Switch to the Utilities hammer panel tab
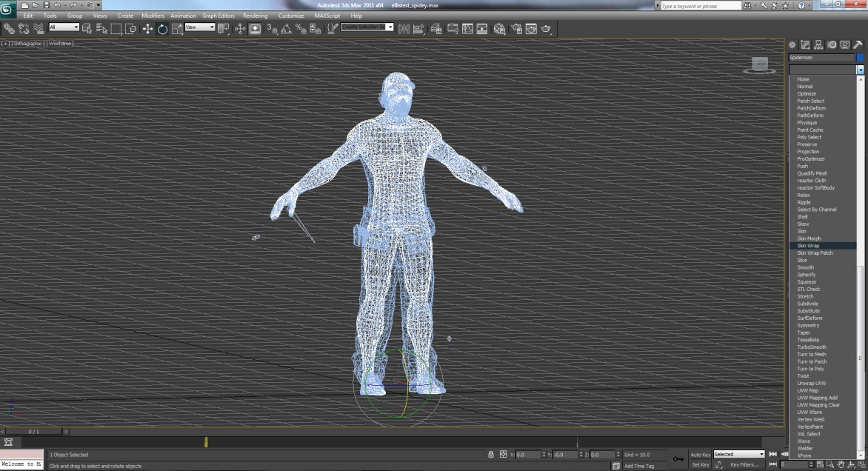868x471 pixels. point(858,45)
